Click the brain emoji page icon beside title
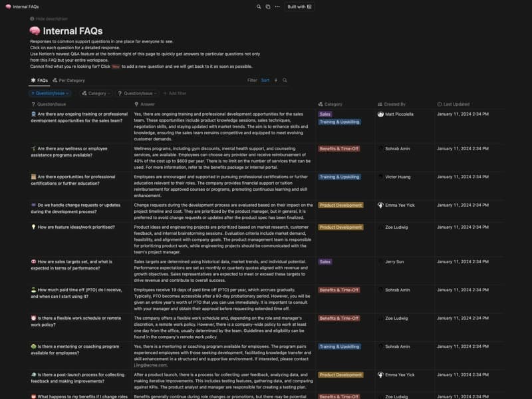Screen dimensions: 532x399 (35, 31)
